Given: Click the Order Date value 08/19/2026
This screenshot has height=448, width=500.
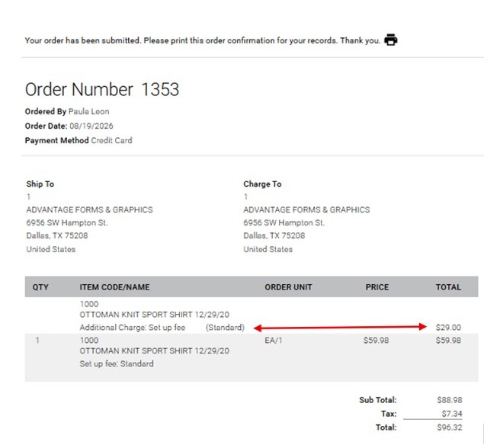Looking at the screenshot, I should [x=91, y=126].
